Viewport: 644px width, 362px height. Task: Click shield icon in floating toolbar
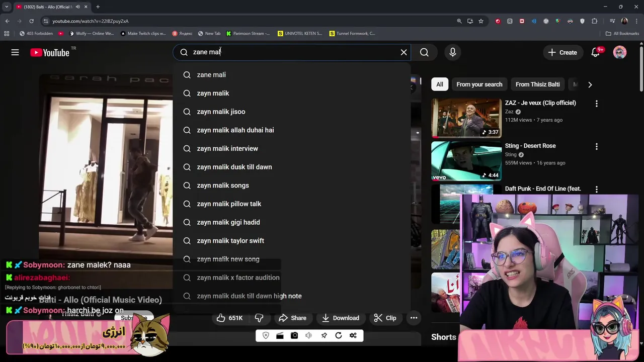click(x=266, y=335)
